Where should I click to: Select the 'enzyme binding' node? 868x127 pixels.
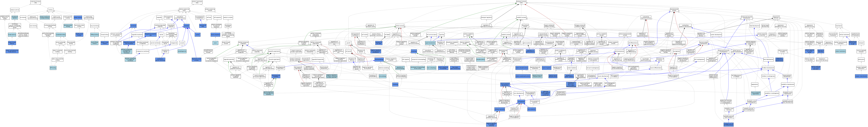(x=95, y=26)
